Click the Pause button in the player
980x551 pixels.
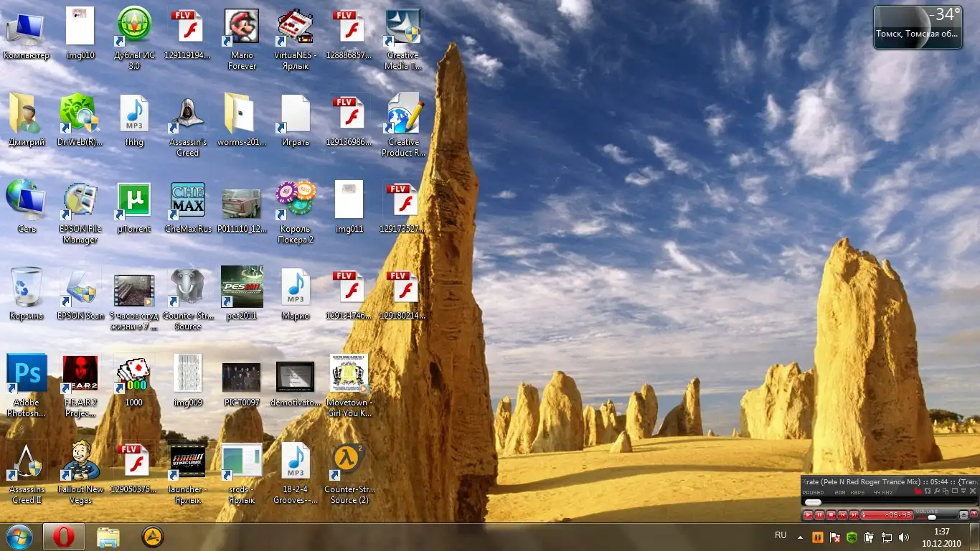coord(819,515)
